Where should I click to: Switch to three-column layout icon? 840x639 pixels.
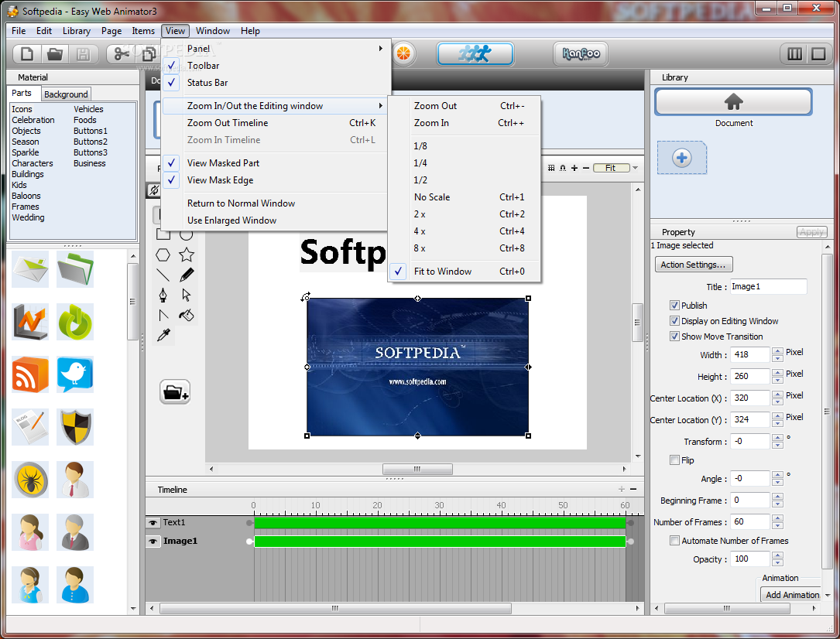[x=794, y=54]
